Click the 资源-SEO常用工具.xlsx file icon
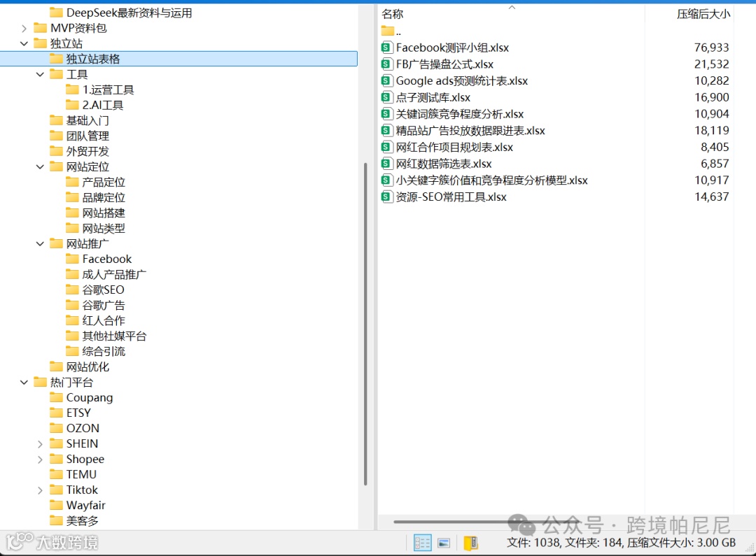756x556 pixels. [386, 197]
